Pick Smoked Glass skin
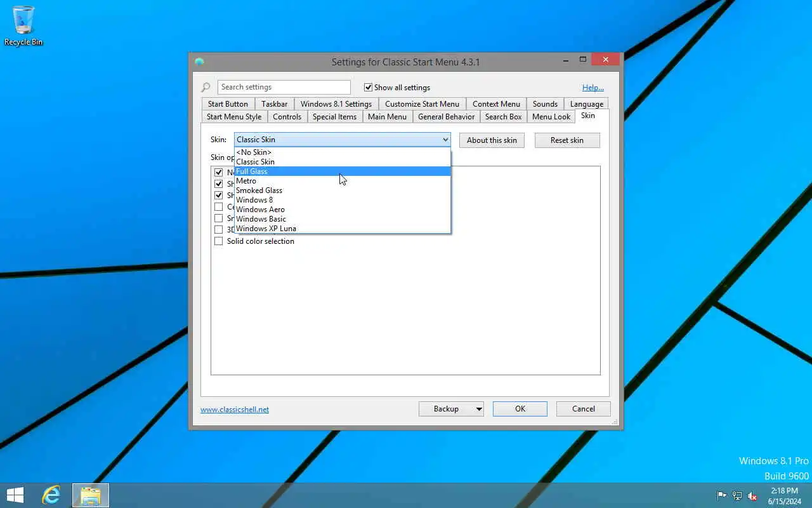 pyautogui.click(x=343, y=190)
